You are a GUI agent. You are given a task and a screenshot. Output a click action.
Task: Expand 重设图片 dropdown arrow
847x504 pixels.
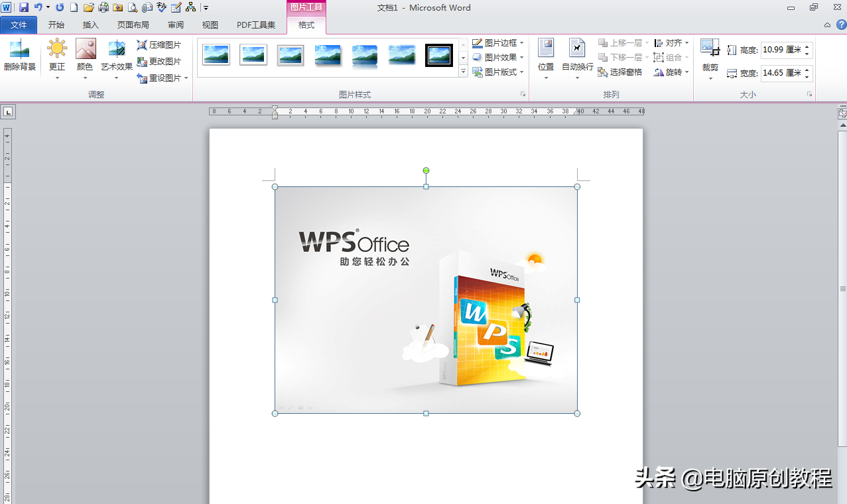[x=186, y=78]
